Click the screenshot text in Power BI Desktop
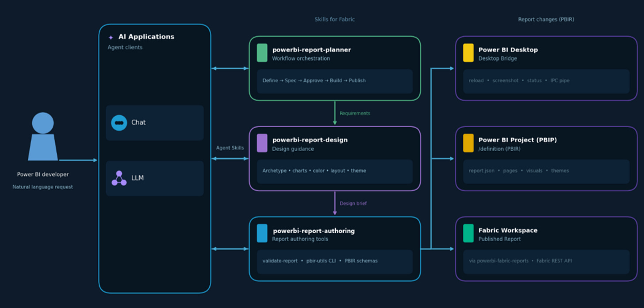Viewport: 644px width, 308px height. pos(506,81)
